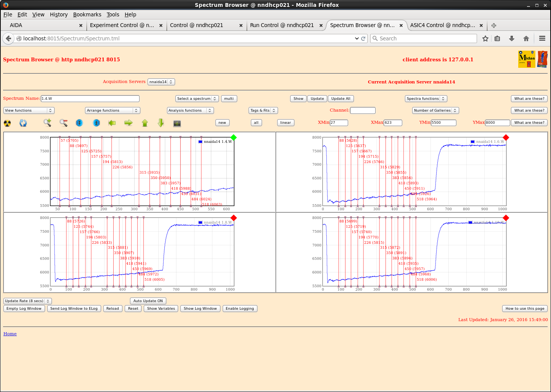Click the green right arrow icon
551x392 pixels.
tap(129, 123)
